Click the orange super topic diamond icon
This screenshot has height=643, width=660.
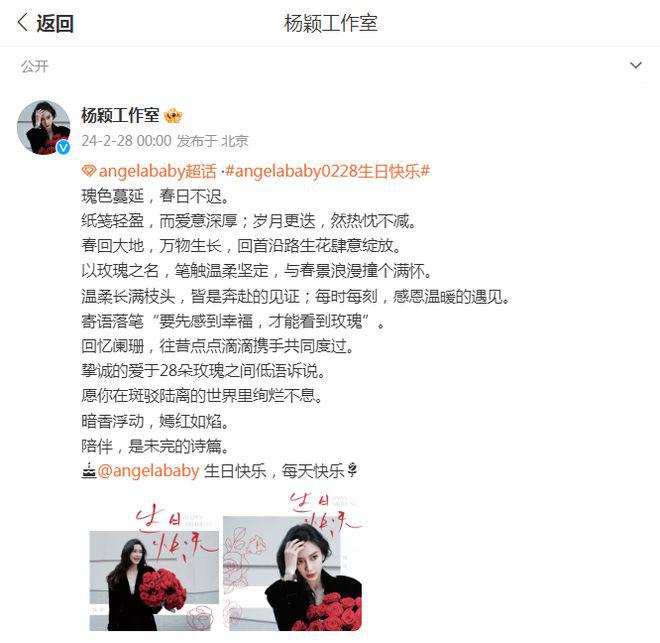pos(88,171)
